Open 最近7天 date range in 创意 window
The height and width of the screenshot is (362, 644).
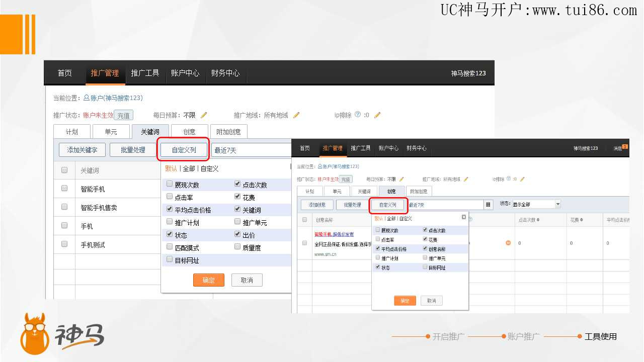click(445, 205)
